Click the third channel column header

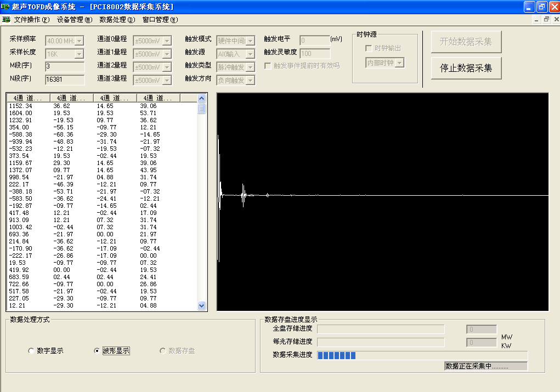click(x=115, y=98)
